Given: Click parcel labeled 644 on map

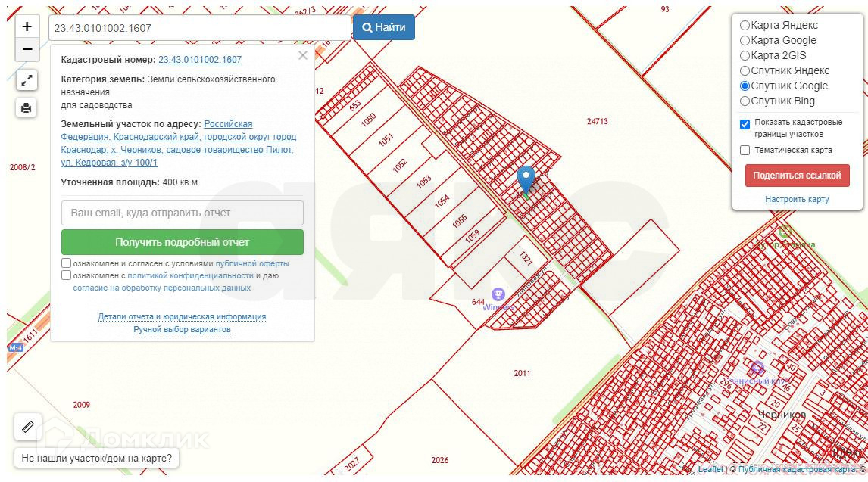Looking at the screenshot, I should [478, 302].
